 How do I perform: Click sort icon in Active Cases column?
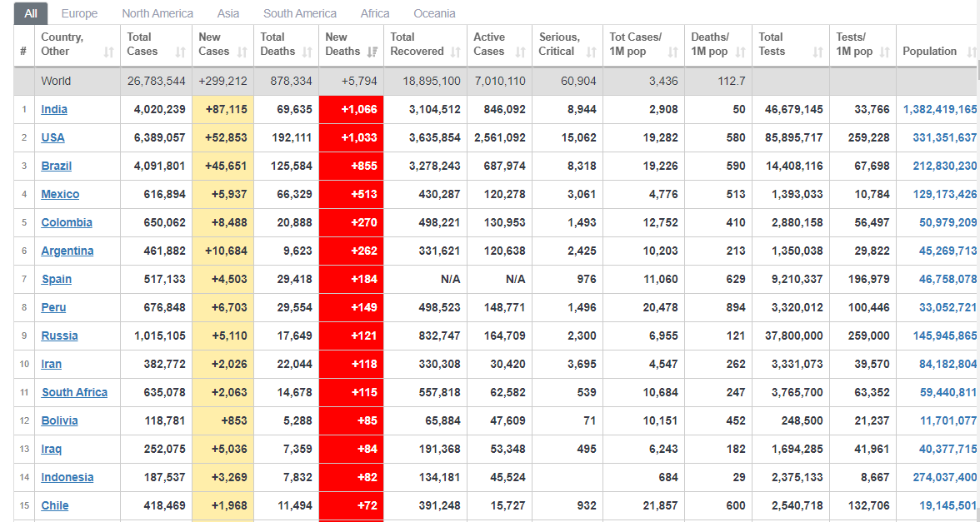coord(521,52)
